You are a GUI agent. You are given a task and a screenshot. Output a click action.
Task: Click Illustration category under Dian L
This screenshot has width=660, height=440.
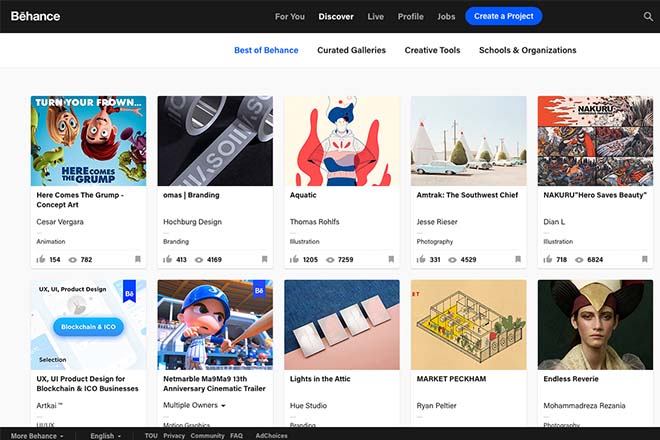(x=558, y=242)
